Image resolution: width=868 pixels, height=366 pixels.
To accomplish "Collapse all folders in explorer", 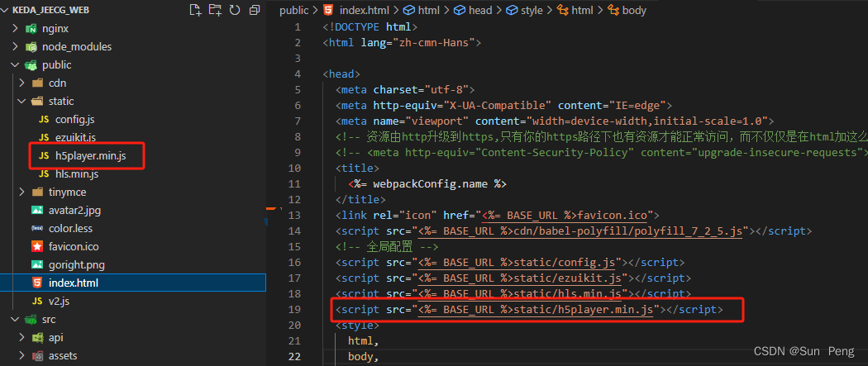I will [255, 10].
